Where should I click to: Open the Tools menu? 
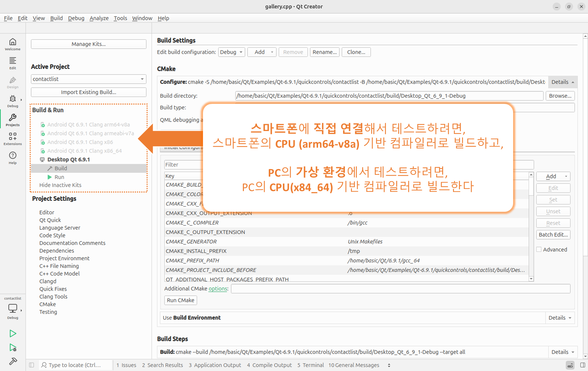(120, 18)
